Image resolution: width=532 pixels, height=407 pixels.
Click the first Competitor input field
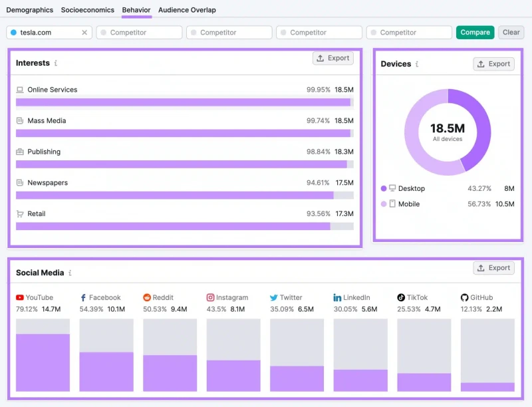tap(139, 33)
